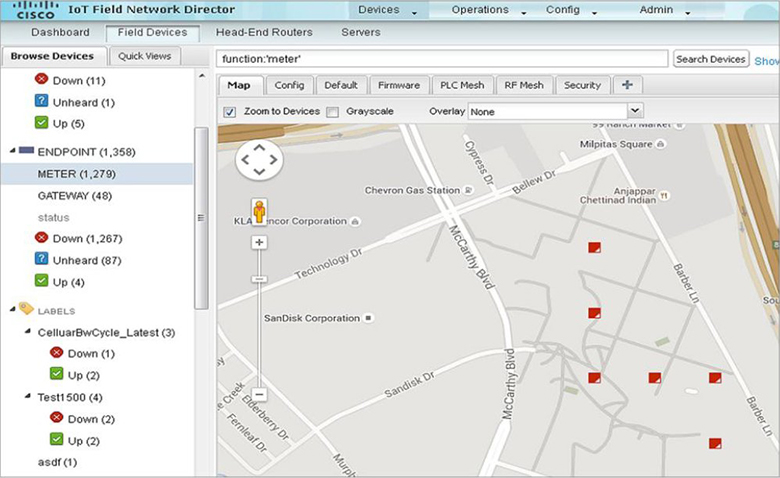Click the Chevron Gas Station map marker
780x478 pixels.
[468, 190]
